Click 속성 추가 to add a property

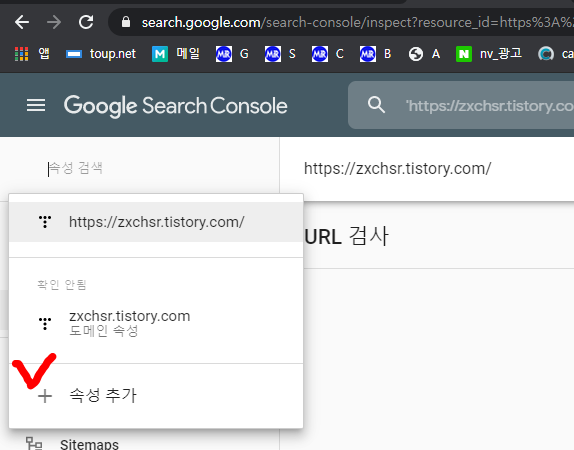156,395
